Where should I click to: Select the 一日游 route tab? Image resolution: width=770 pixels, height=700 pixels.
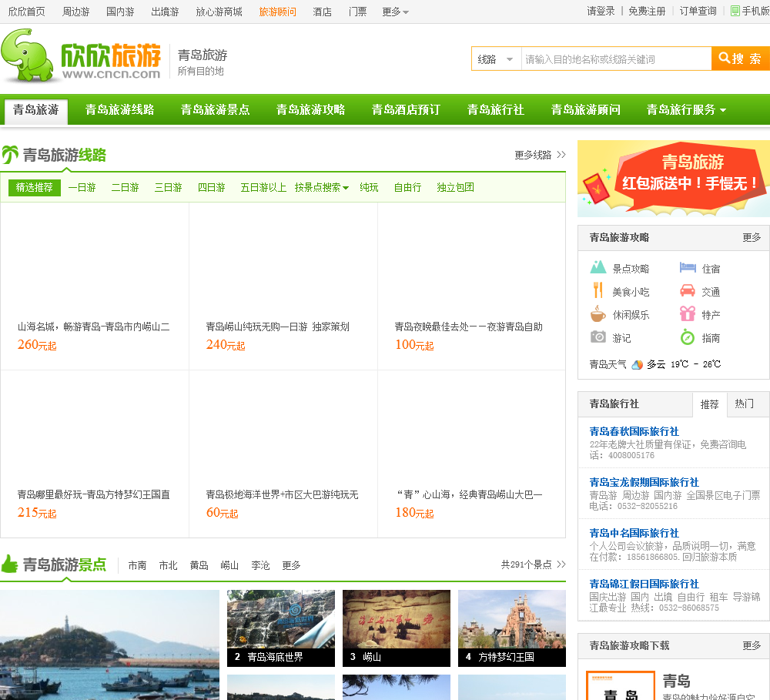point(82,187)
